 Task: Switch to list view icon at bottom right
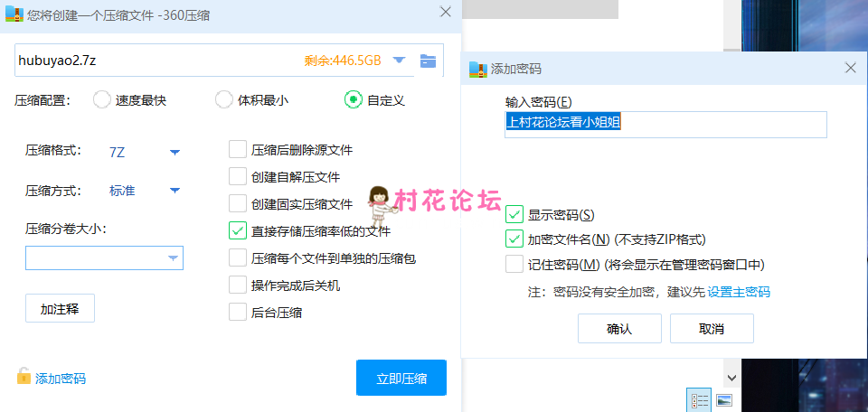point(700,400)
